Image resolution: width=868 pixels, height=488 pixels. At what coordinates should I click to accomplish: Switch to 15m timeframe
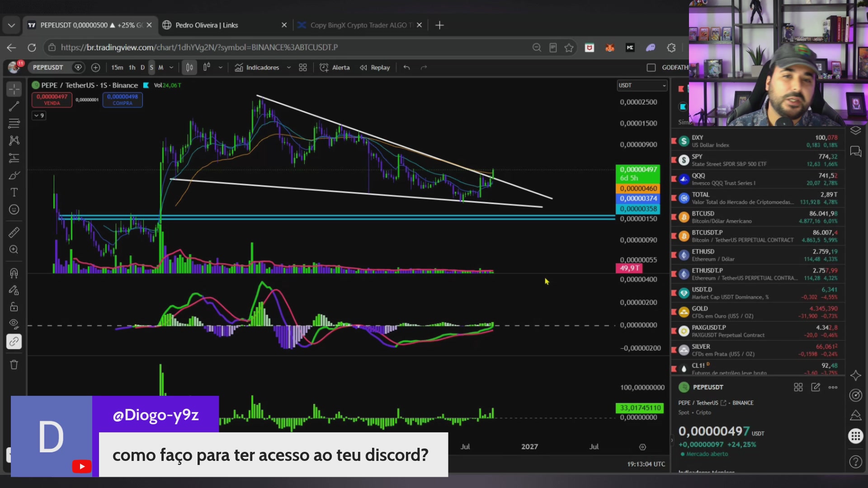[117, 67]
